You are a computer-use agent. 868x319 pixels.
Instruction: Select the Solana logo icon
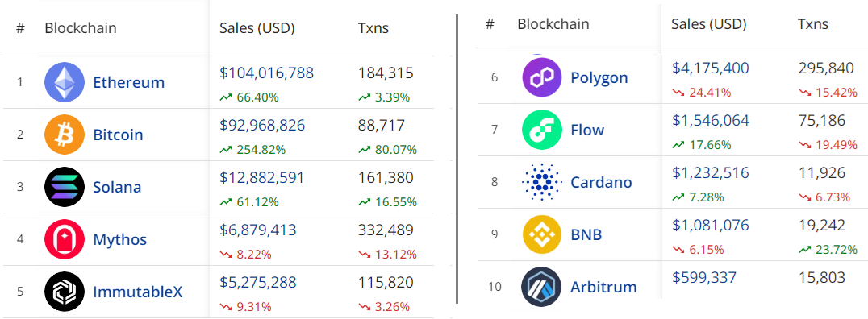tap(65, 187)
